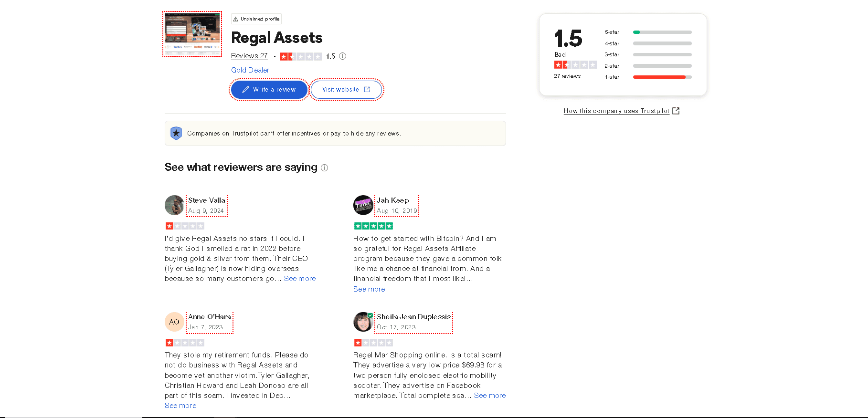The width and height of the screenshot is (868, 418).
Task: Open How this company uses Trustpilot link
Action: pyautogui.click(x=616, y=111)
